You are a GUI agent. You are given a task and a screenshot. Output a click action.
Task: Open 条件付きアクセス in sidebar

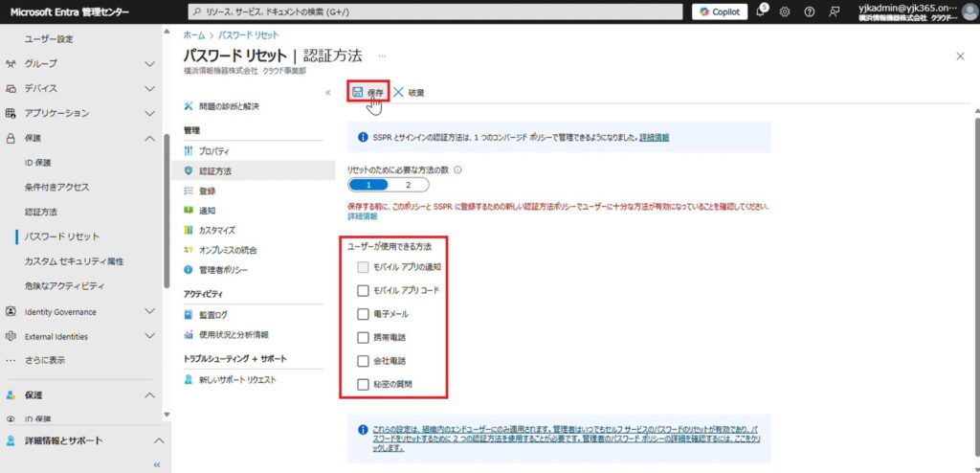(x=56, y=187)
